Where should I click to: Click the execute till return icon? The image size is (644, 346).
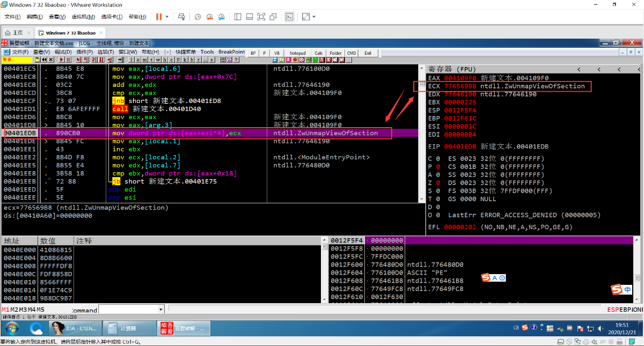click(110, 60)
